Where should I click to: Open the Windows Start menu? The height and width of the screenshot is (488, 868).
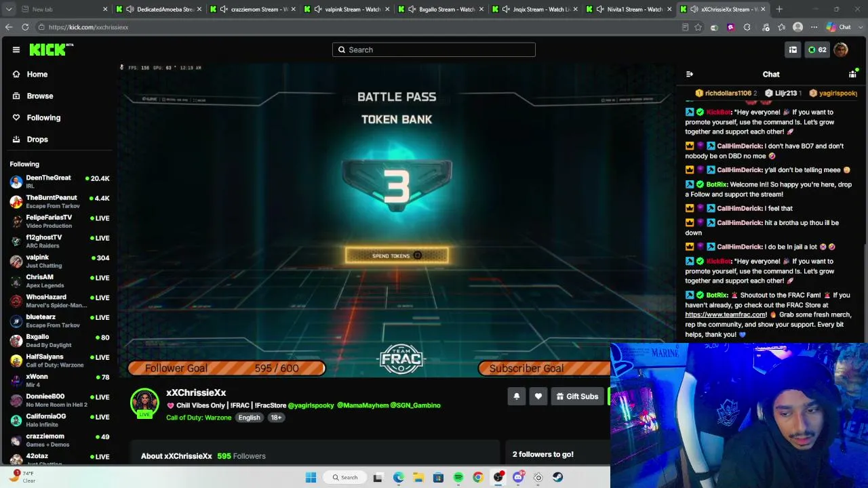click(311, 478)
